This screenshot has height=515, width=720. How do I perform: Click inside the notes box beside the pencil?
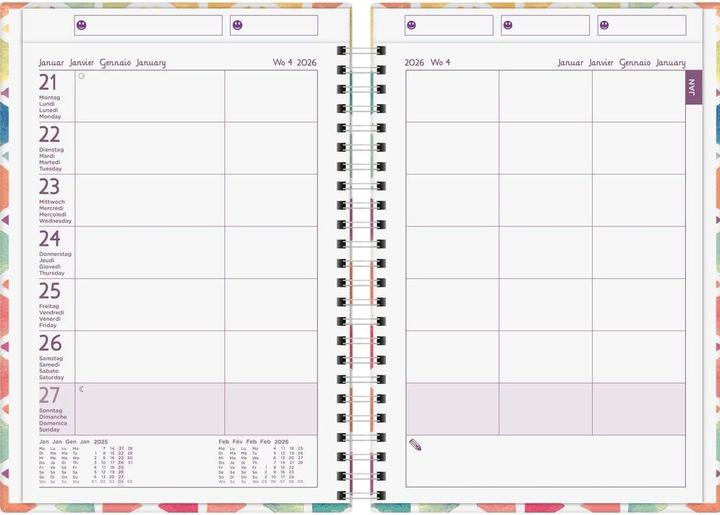546,461
